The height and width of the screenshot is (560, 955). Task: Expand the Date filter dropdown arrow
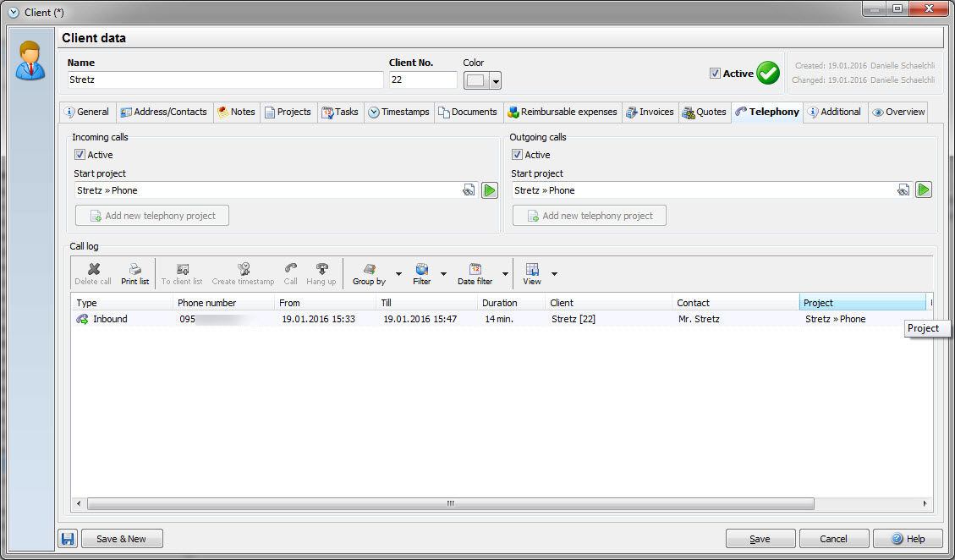click(x=505, y=274)
